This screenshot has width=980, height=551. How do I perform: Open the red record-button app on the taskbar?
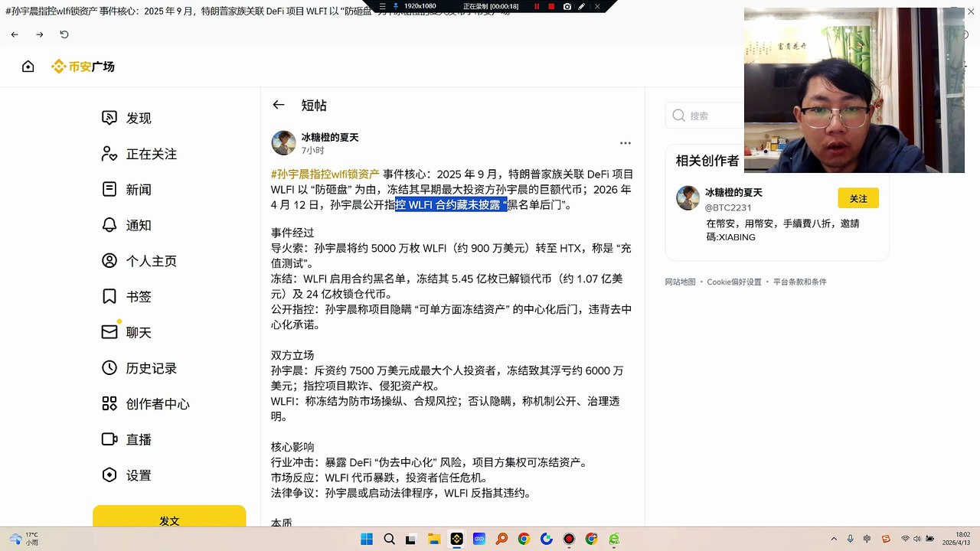[x=569, y=539]
